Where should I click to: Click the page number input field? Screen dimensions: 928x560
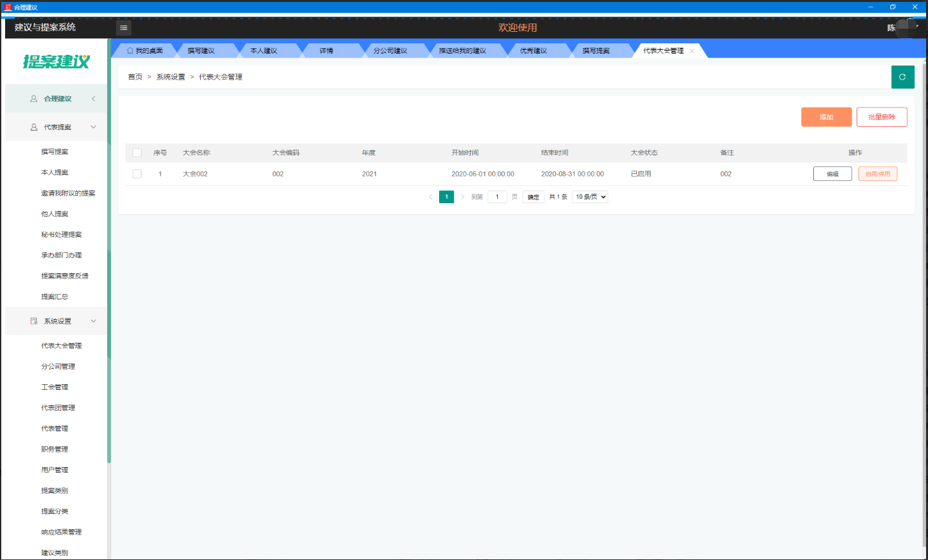497,197
